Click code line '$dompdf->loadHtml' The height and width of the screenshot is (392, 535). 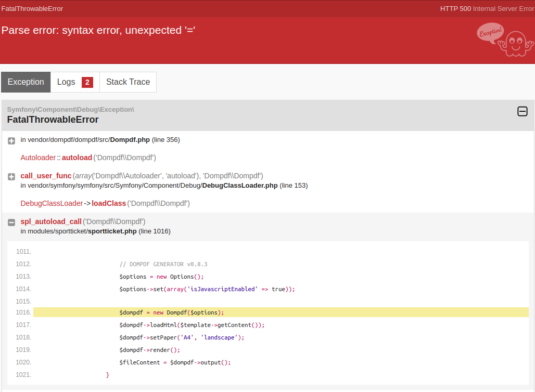(192, 325)
